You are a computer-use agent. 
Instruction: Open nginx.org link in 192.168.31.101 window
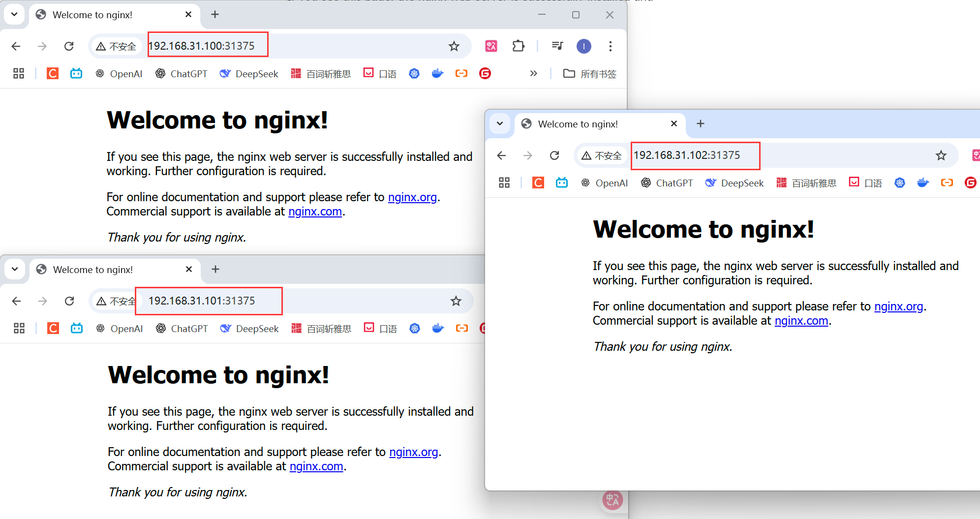413,452
